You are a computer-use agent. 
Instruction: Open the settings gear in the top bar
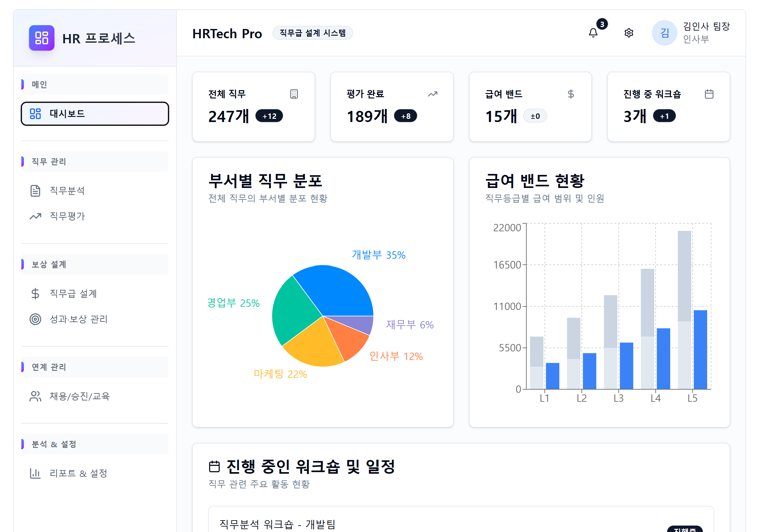click(628, 33)
